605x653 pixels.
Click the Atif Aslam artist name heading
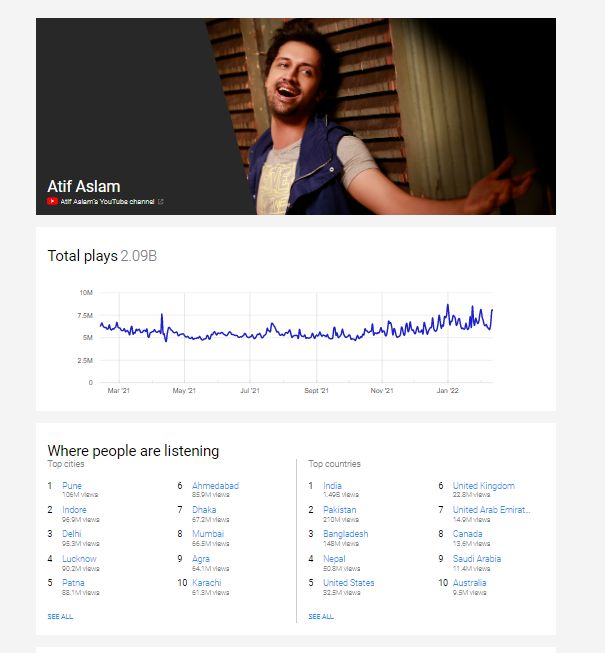click(x=84, y=186)
